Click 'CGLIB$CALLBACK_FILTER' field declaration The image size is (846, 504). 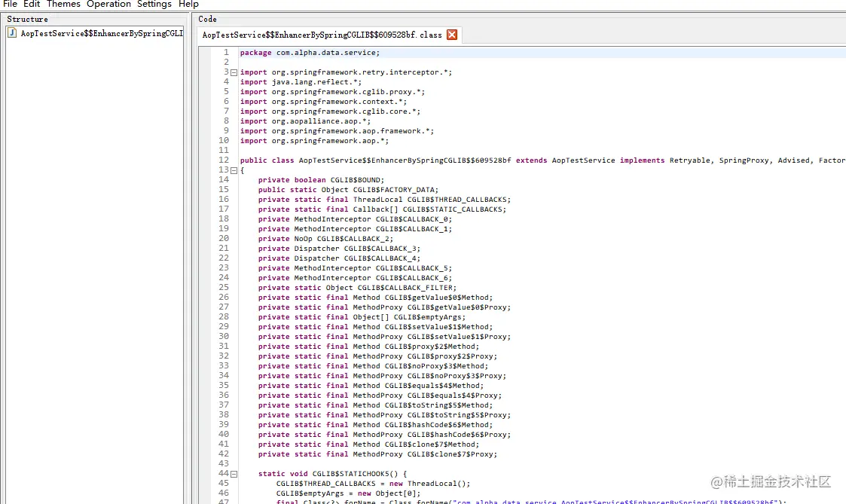tap(357, 287)
